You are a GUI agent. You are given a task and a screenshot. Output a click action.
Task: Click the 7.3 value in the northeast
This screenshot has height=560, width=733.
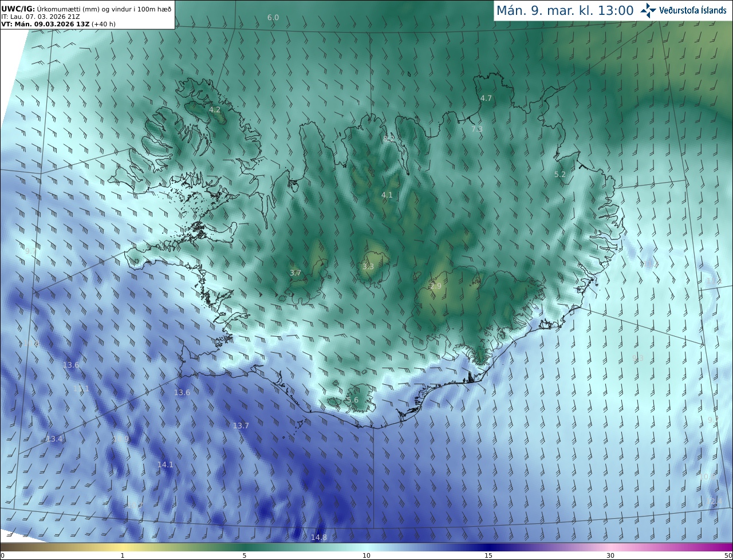point(477,129)
